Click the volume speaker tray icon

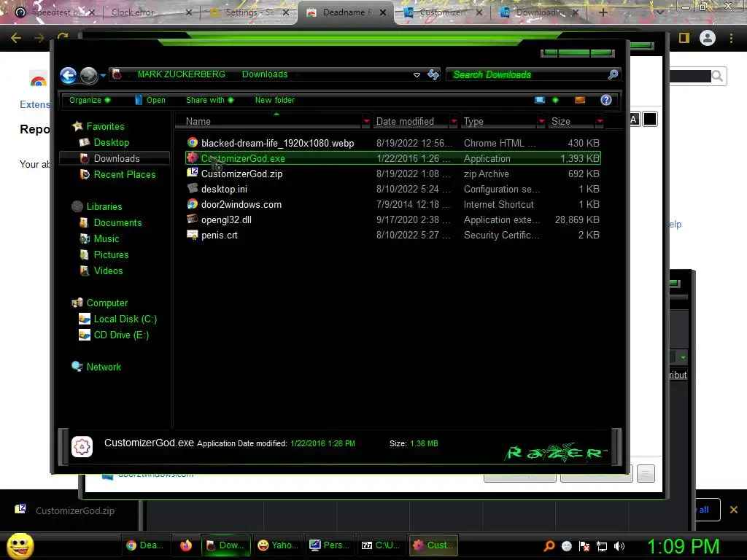pos(619,545)
